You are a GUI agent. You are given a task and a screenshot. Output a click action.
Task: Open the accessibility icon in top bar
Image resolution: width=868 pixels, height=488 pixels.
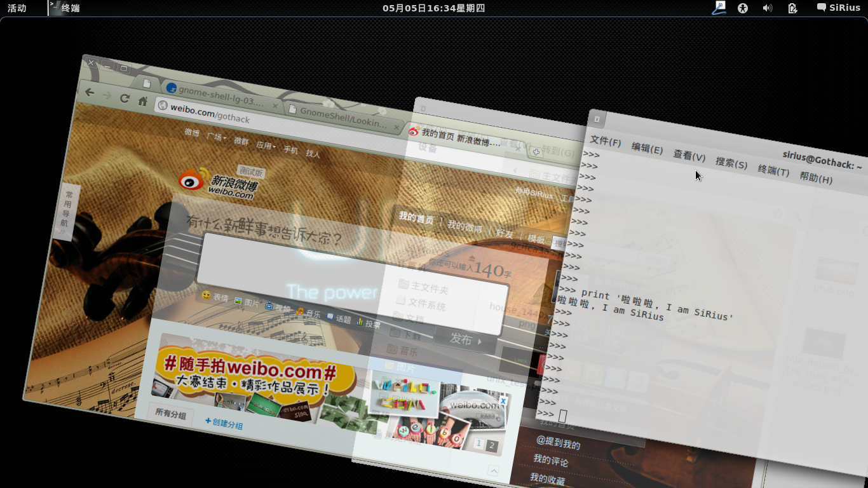click(x=742, y=8)
